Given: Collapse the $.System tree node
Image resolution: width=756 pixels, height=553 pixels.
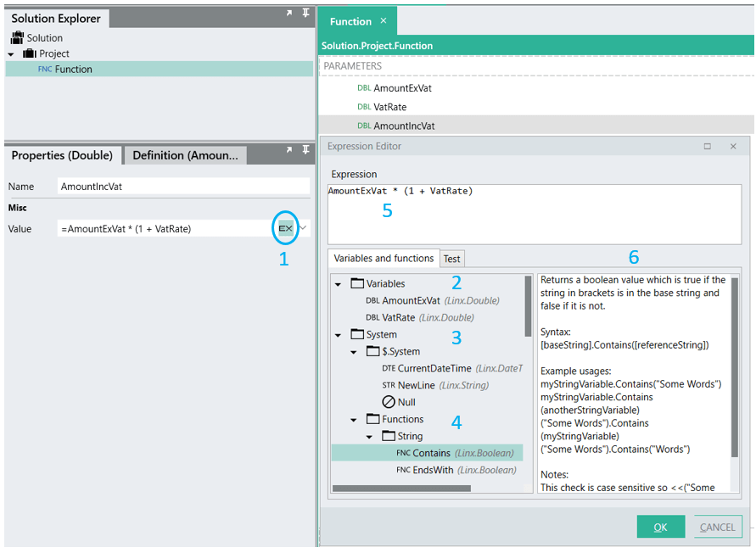Looking at the screenshot, I should point(354,353).
